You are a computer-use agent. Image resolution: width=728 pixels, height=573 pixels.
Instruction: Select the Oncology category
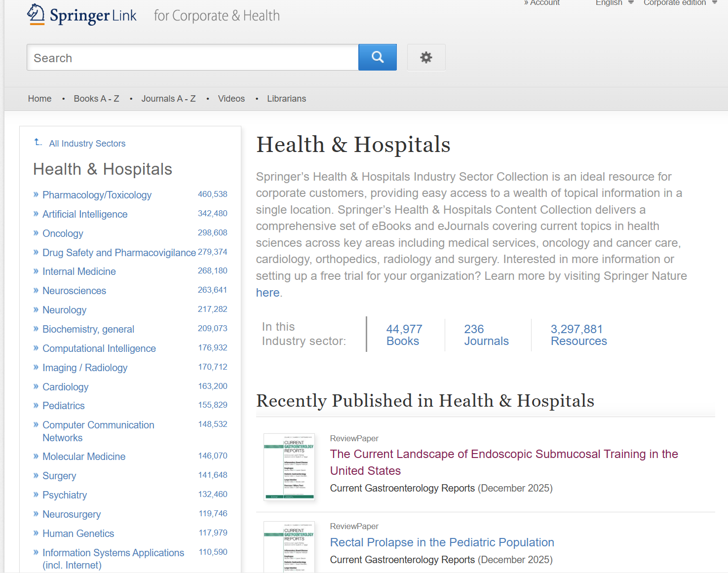point(63,233)
